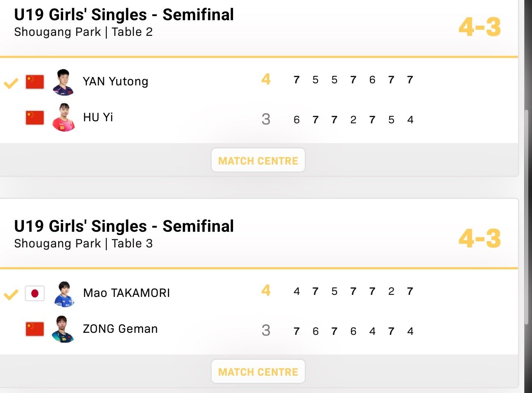
Task: Click the China flag beside ZONG Geman
Action: (35, 329)
